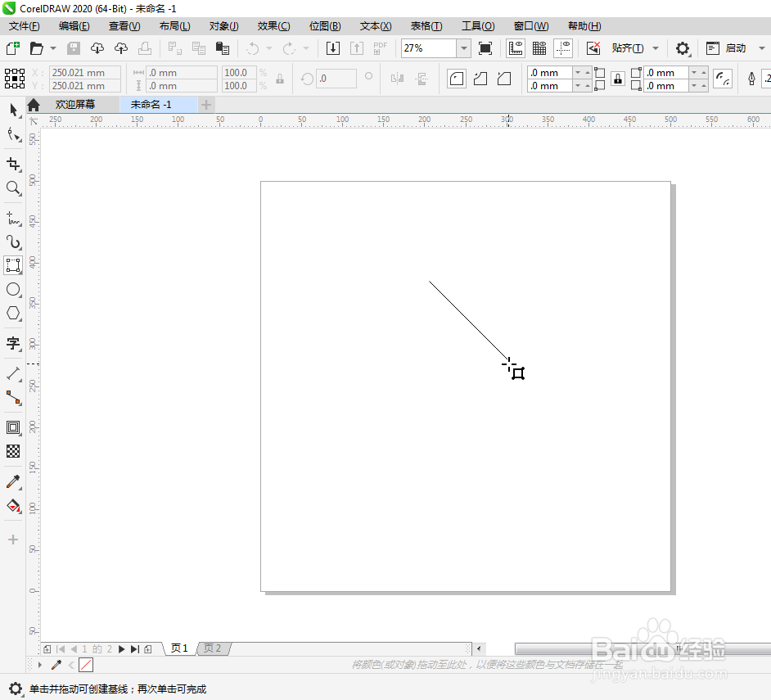This screenshot has height=700, width=771.
Task: Click the Paste clipboard icon
Action: [223, 48]
